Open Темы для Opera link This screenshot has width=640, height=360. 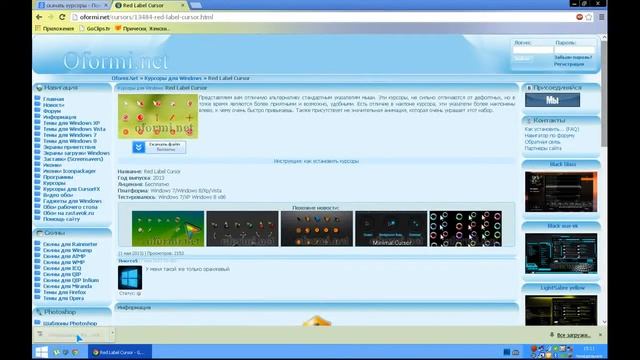point(63,298)
